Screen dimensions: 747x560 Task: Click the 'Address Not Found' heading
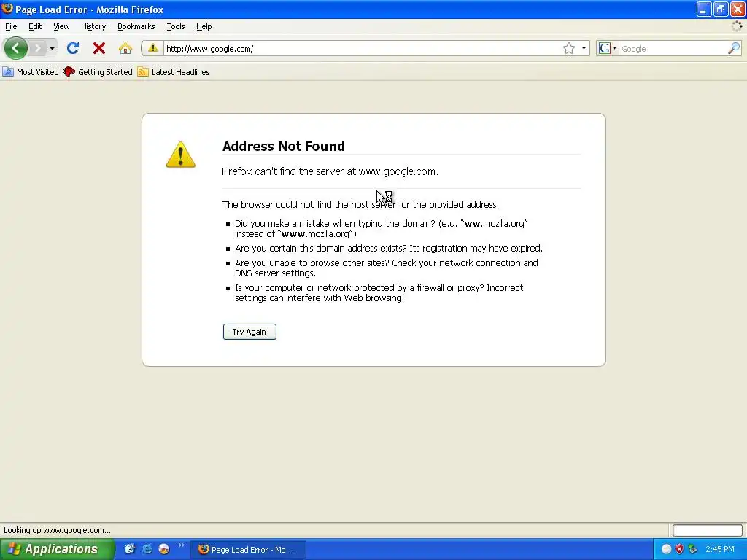[284, 146]
